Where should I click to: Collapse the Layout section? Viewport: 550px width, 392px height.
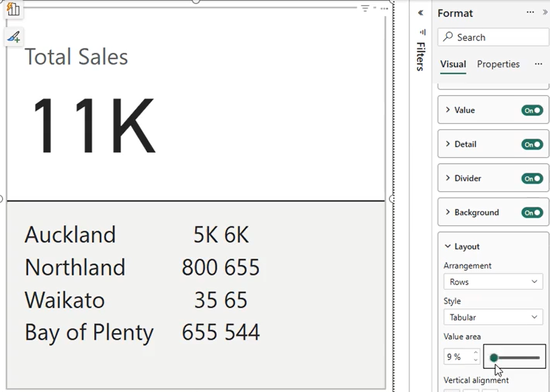(448, 246)
